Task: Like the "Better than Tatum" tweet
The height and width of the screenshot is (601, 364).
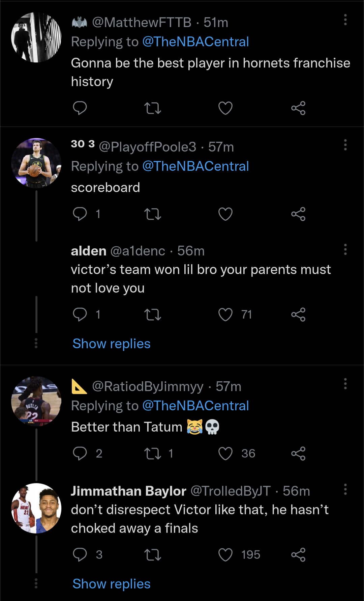Action: click(225, 454)
